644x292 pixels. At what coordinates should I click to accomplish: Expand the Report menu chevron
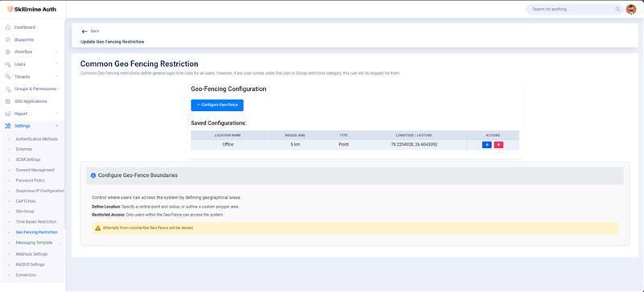pos(56,113)
